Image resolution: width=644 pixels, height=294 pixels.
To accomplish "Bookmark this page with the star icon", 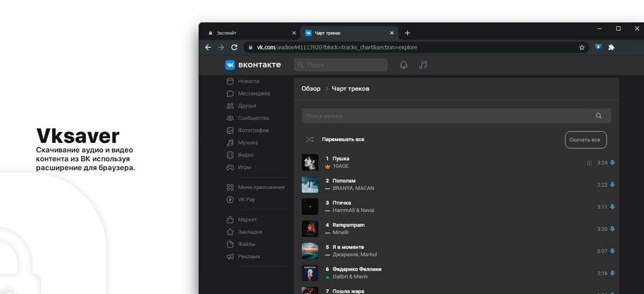I will click(x=582, y=47).
